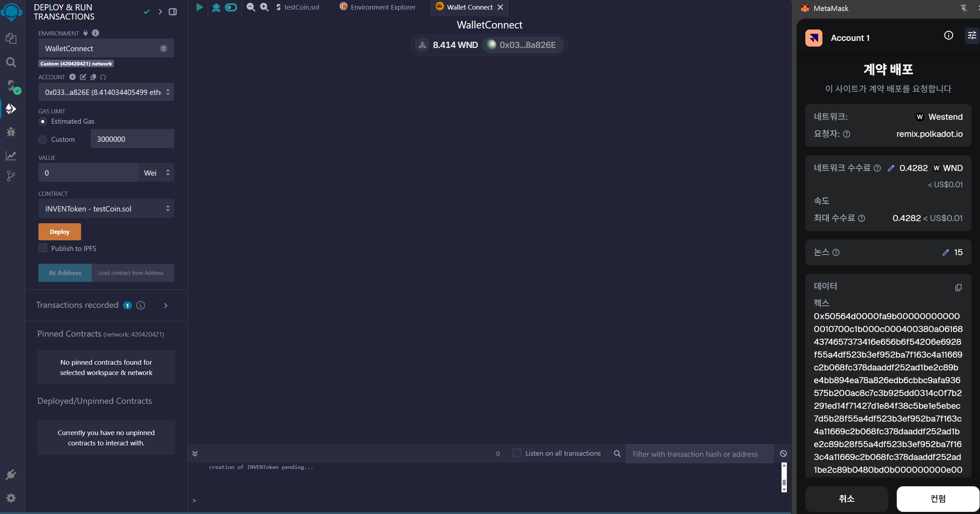
Task: Edit the nonce pencil icon
Action: pos(945,252)
